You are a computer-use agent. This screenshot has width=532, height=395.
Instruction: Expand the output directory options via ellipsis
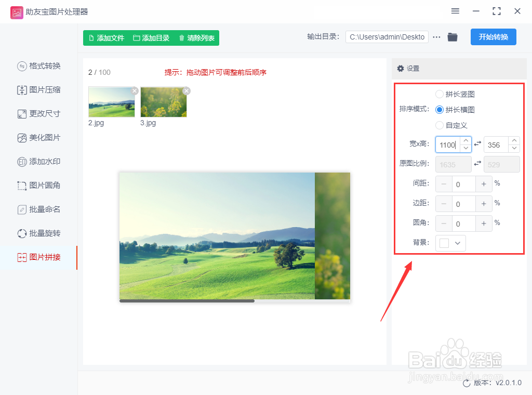[x=436, y=37]
